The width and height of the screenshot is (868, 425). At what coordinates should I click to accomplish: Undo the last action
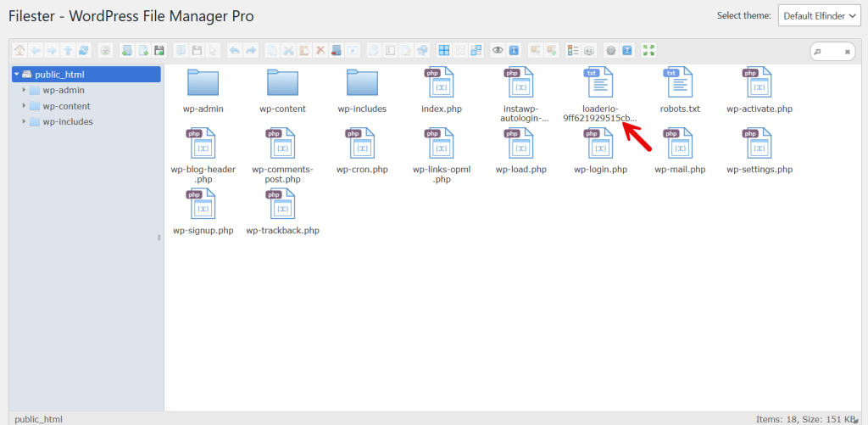[x=234, y=50]
